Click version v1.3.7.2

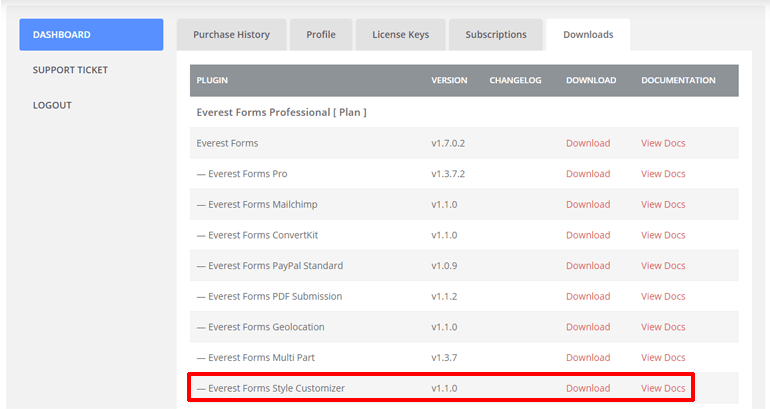pyautogui.click(x=448, y=174)
